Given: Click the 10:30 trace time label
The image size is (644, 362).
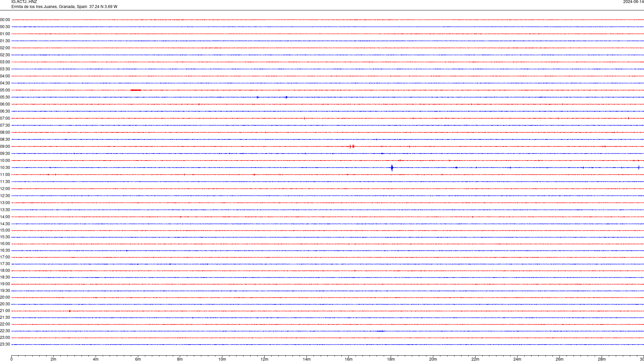Looking at the screenshot, I should [5, 168].
